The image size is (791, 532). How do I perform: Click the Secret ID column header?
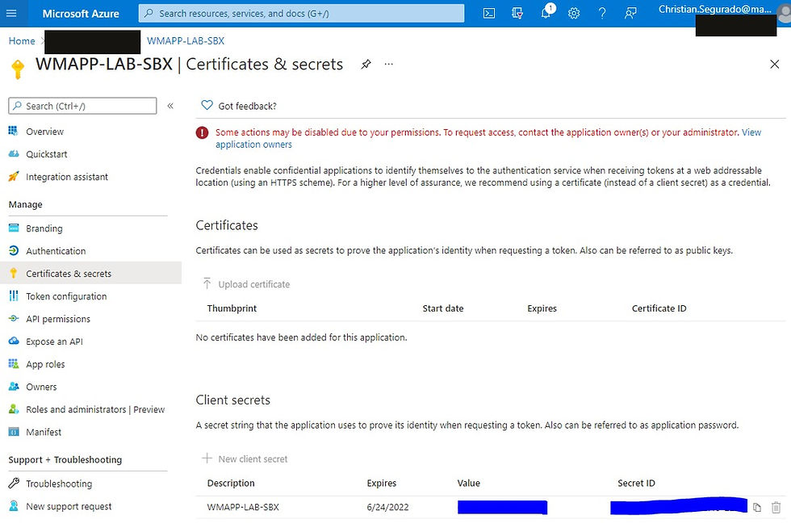[x=636, y=483]
